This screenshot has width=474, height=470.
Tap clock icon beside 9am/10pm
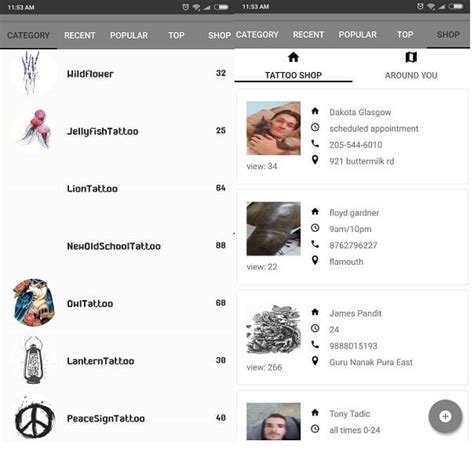click(315, 228)
